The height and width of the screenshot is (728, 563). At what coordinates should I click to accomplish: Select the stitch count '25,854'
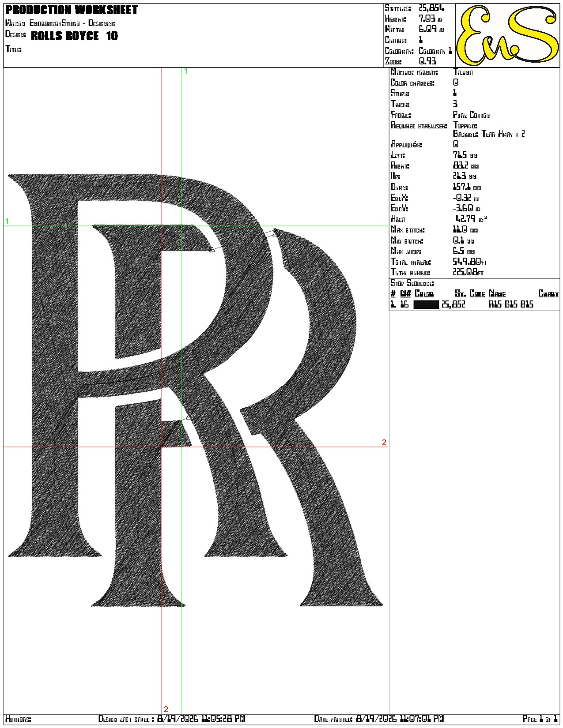tap(431, 8)
